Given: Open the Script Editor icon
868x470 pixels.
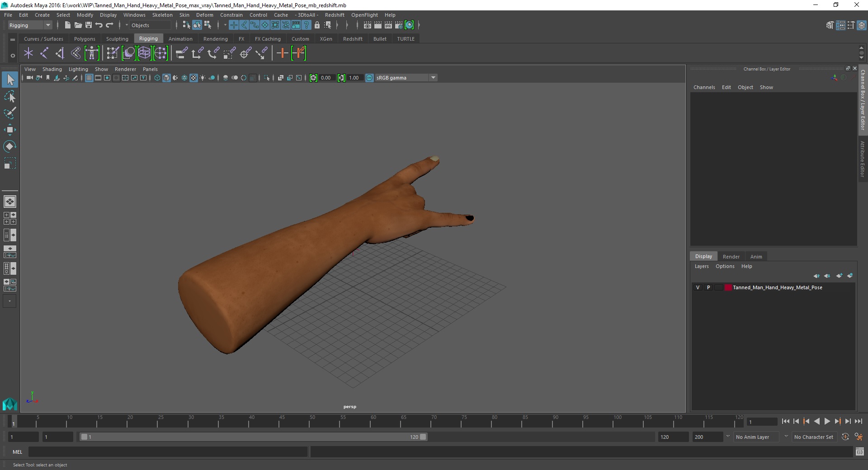Looking at the screenshot, I should pyautogui.click(x=860, y=451).
